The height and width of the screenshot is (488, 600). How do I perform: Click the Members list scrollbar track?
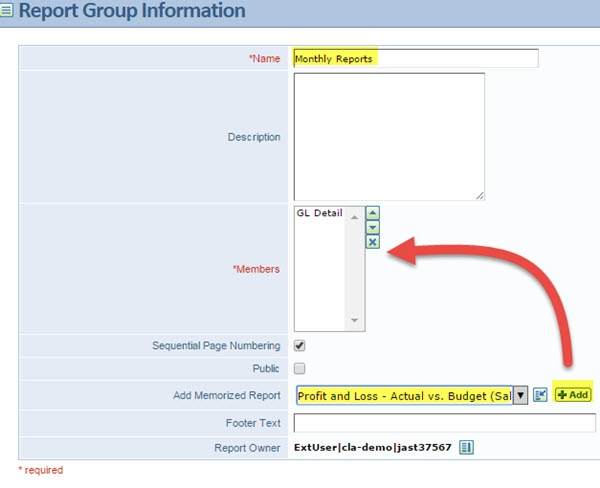pos(355,270)
